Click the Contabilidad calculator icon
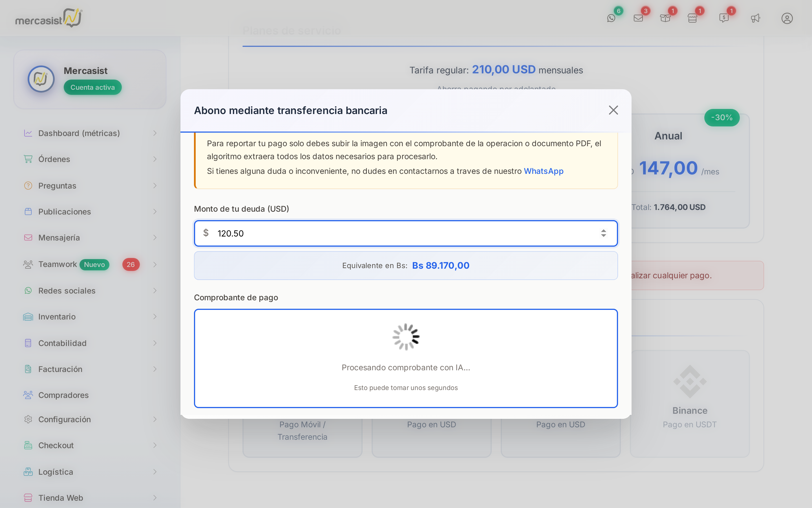The image size is (812, 508). 28,343
